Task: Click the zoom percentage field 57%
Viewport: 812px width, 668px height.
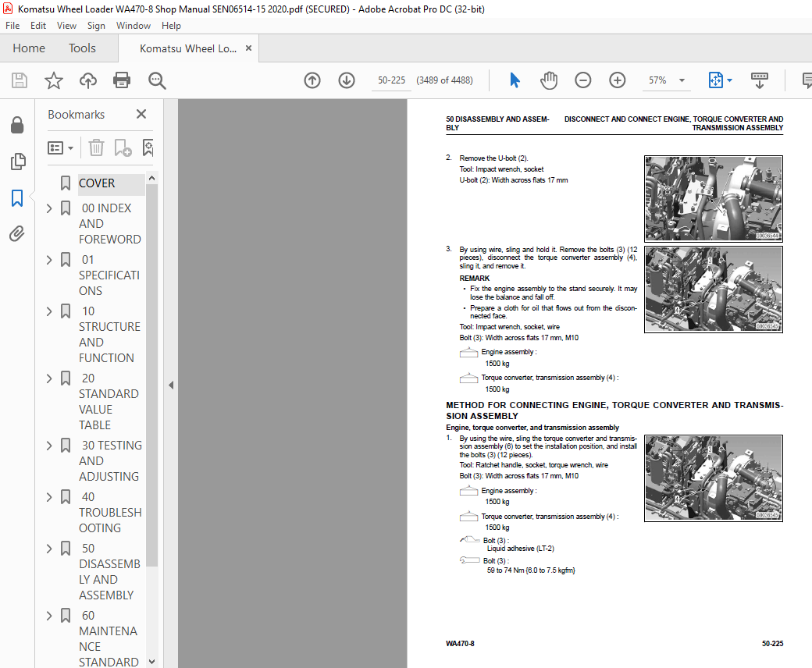Action: pyautogui.click(x=657, y=80)
